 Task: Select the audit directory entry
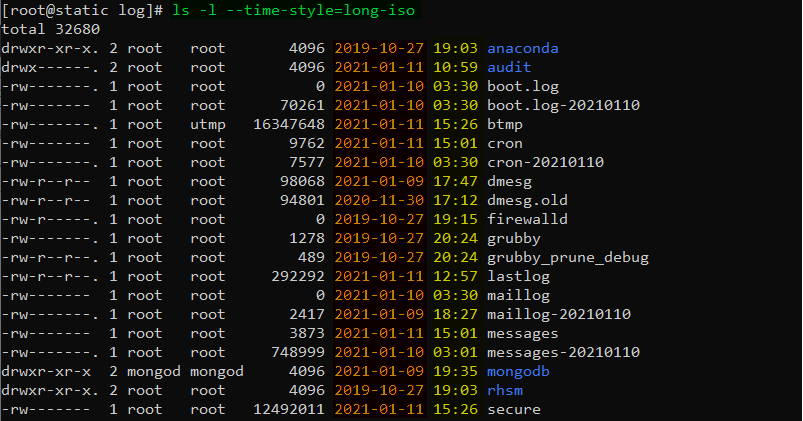[509, 68]
